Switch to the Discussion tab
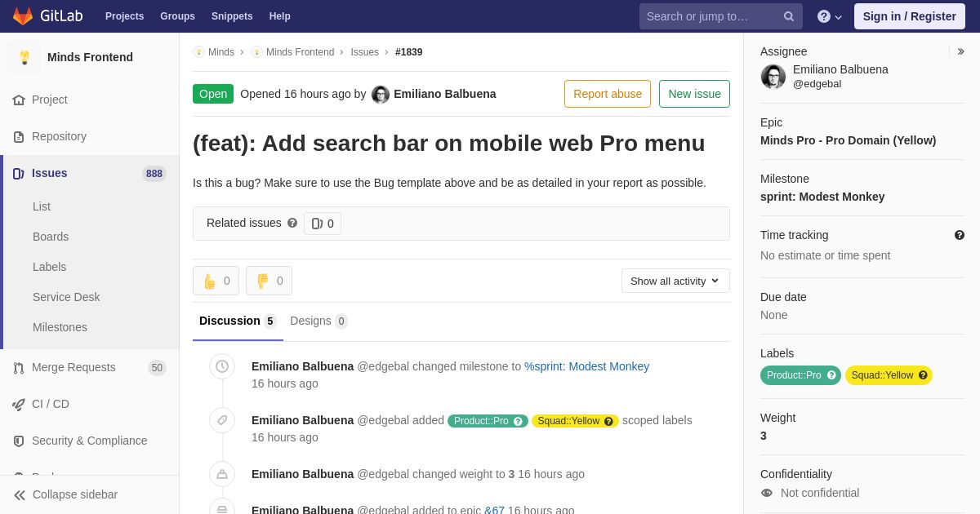Image resolution: width=980 pixels, height=514 pixels. [238, 321]
